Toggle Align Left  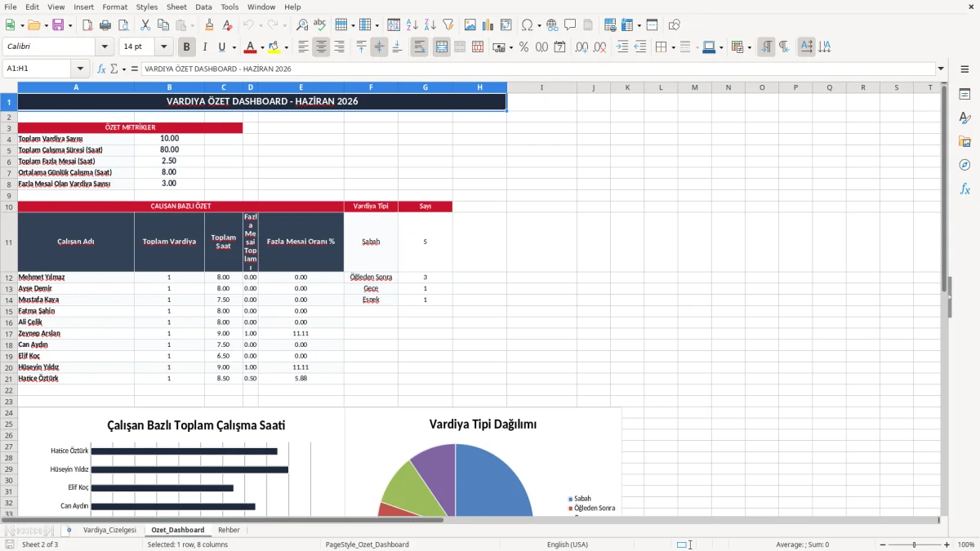[303, 47]
